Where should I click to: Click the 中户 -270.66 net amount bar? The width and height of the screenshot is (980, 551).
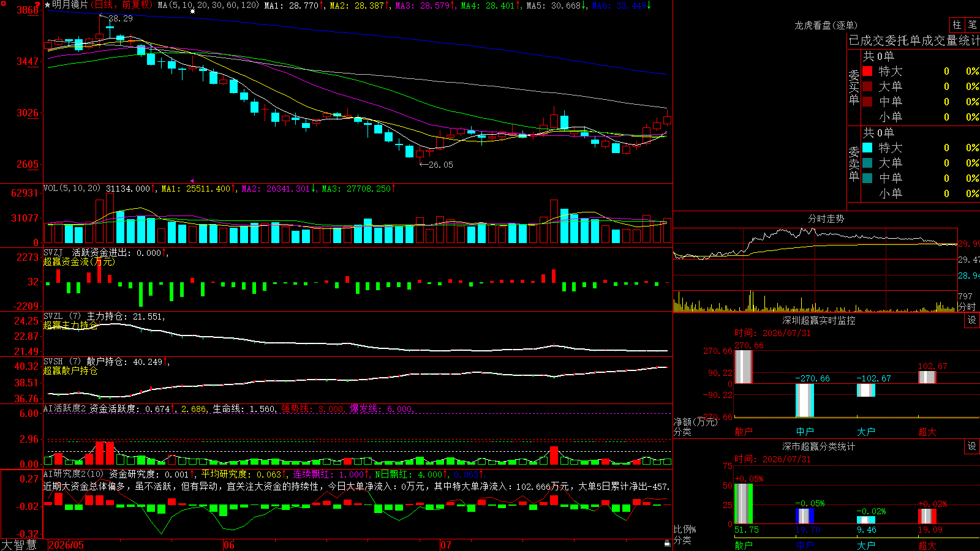point(805,400)
